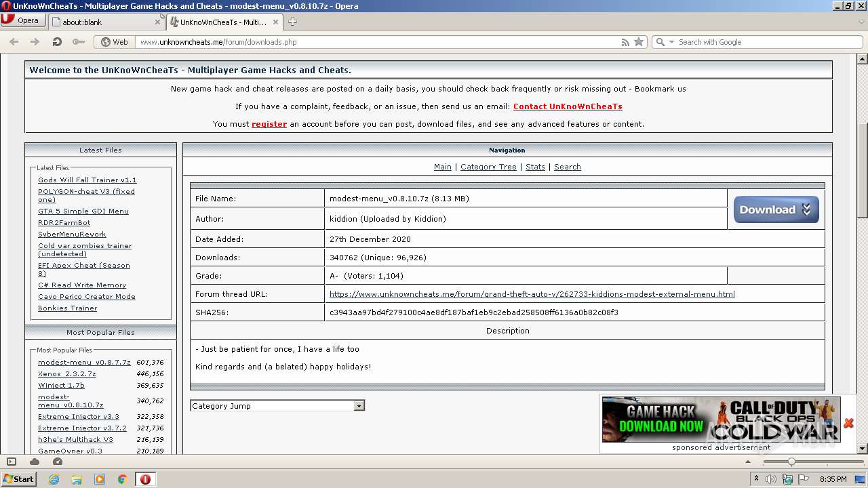Open the Stats navigation link

[535, 167]
